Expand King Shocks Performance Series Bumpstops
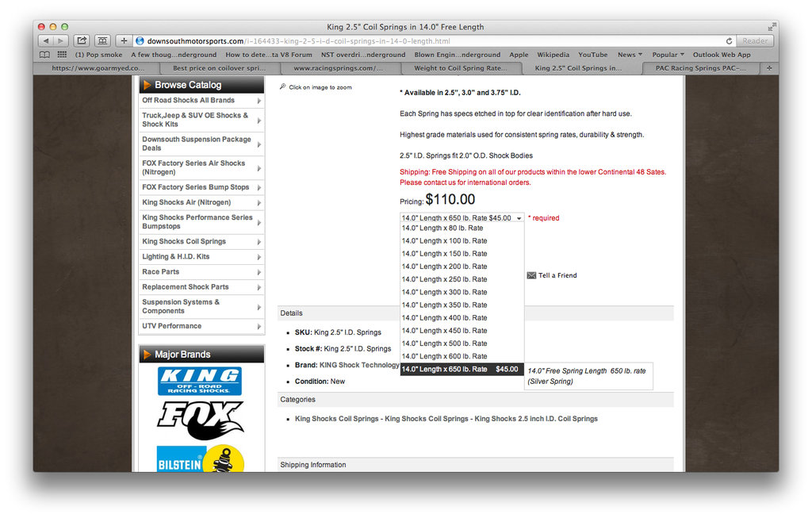 pyautogui.click(x=201, y=221)
